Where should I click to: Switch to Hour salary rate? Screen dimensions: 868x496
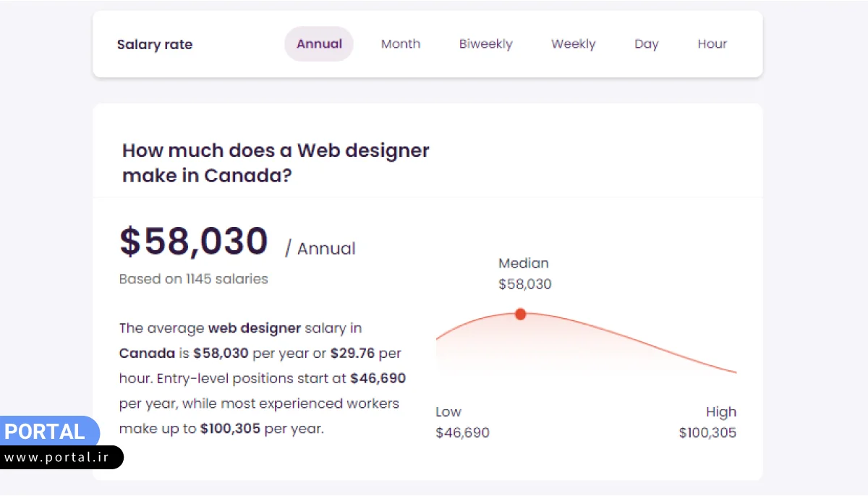[x=712, y=44]
